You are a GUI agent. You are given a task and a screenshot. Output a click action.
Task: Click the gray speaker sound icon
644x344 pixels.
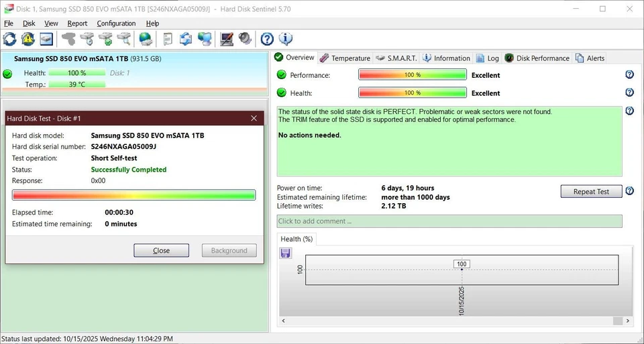point(246,39)
